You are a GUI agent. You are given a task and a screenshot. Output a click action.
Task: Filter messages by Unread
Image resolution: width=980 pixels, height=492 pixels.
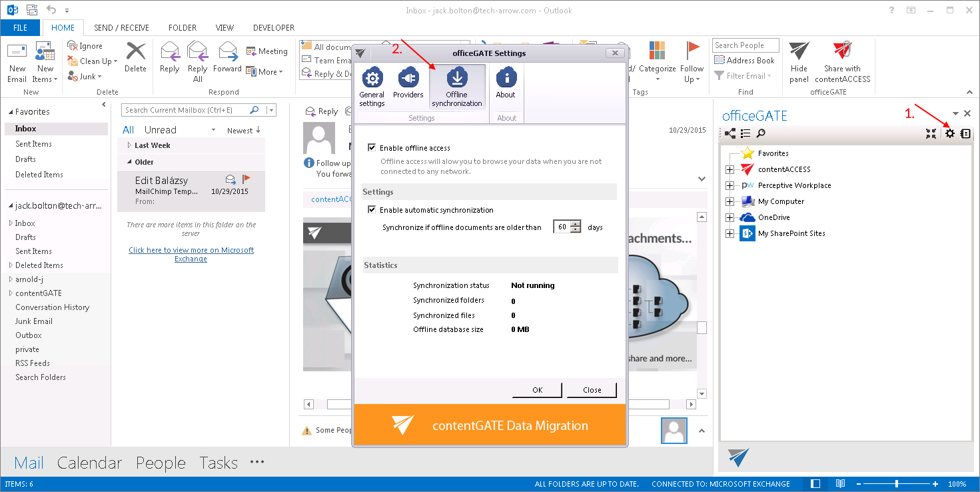point(160,130)
